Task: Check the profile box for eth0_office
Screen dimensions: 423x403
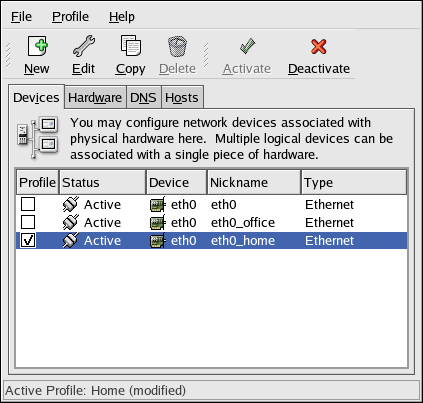Action: point(28,222)
